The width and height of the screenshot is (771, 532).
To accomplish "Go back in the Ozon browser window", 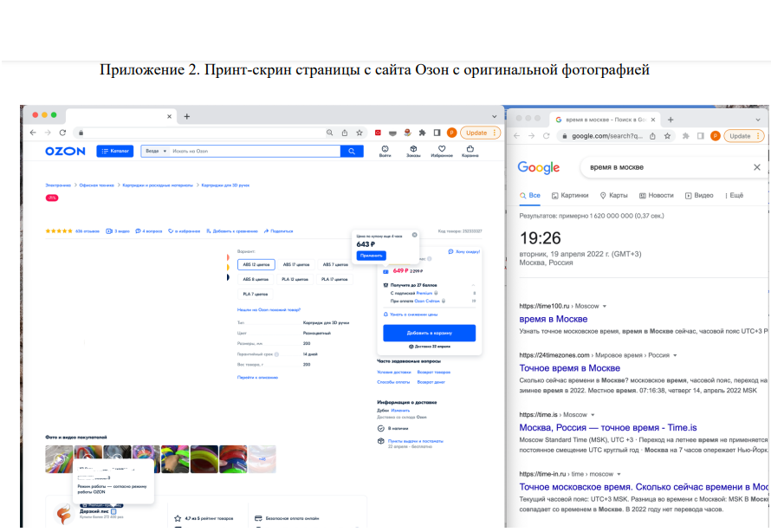I will click(33, 133).
